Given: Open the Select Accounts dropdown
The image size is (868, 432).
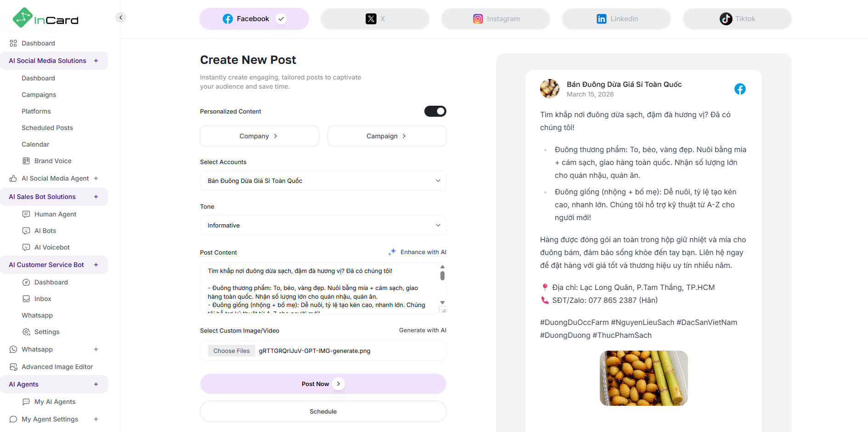Looking at the screenshot, I should tap(323, 181).
